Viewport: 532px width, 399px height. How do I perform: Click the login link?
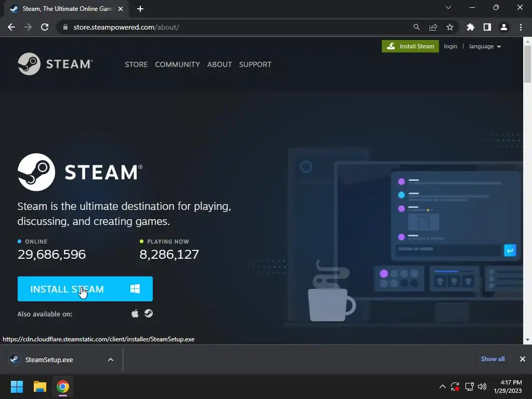click(x=450, y=46)
